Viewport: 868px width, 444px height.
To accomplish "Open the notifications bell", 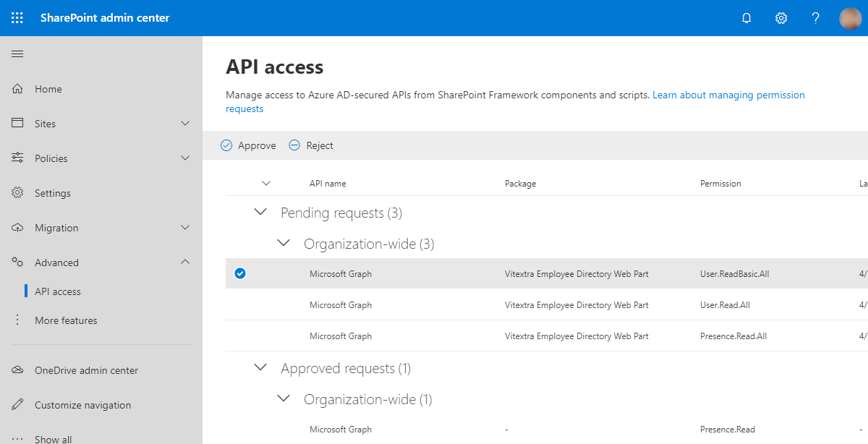I will pyautogui.click(x=746, y=18).
